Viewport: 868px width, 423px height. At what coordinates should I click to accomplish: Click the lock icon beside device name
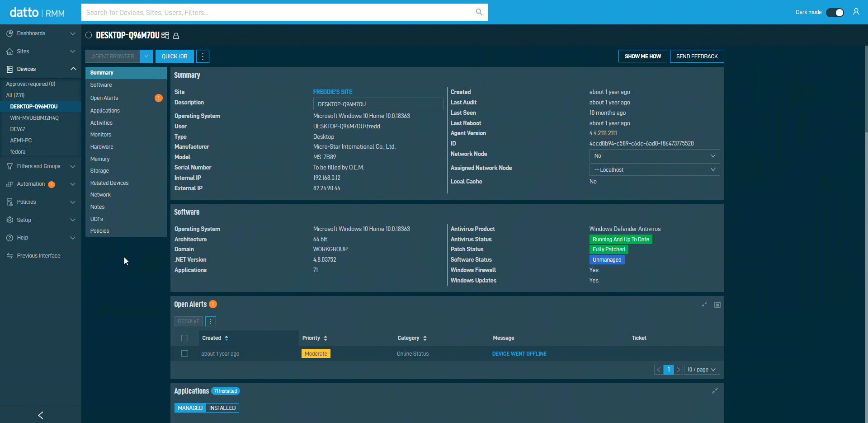click(x=176, y=36)
